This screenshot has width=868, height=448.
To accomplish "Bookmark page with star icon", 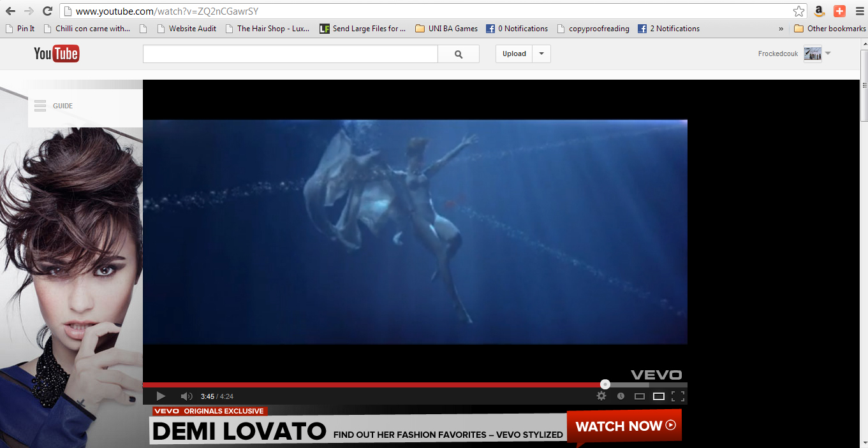I will pyautogui.click(x=798, y=11).
